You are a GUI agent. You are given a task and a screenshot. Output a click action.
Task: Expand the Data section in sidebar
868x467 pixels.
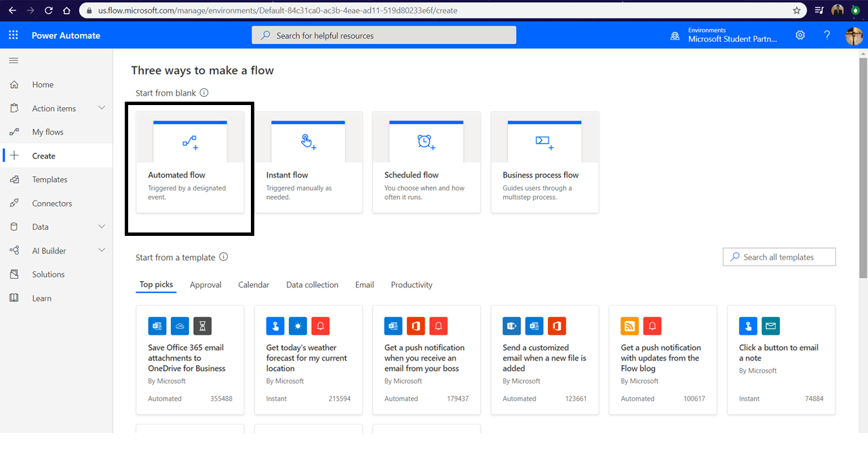[x=102, y=226]
